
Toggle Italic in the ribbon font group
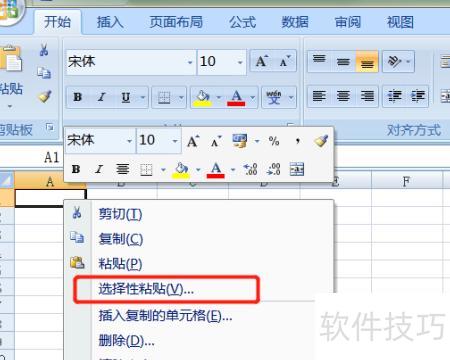point(101,97)
